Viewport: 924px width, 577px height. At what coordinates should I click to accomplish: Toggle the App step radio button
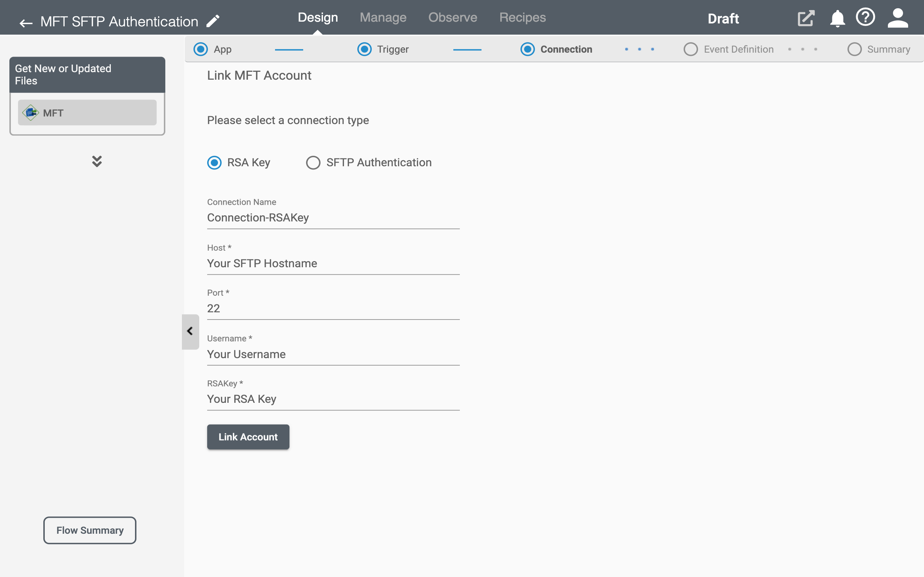click(201, 49)
